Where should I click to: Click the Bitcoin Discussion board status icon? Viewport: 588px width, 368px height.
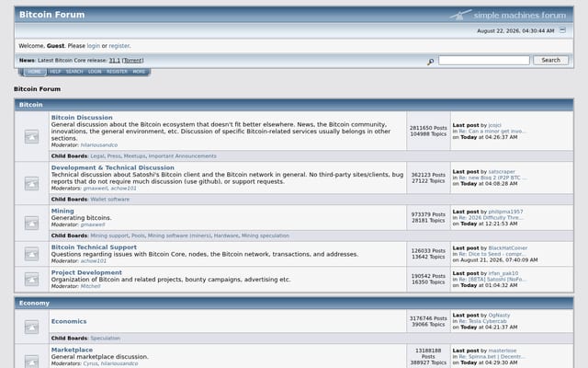(x=31, y=137)
